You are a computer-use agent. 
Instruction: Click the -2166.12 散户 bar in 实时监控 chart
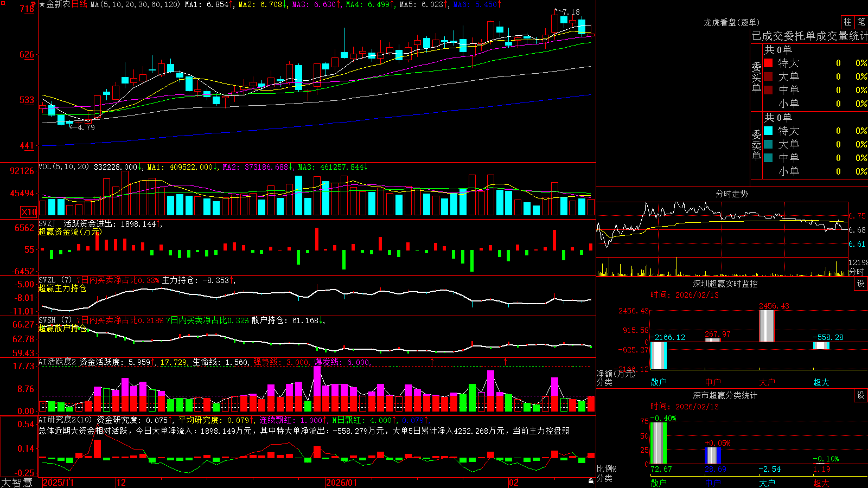pyautogui.click(x=659, y=356)
